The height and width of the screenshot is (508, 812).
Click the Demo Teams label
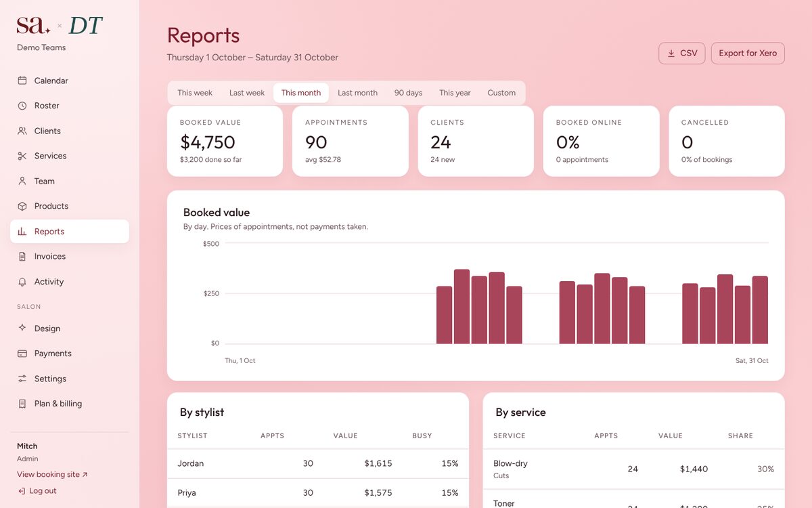pos(41,47)
